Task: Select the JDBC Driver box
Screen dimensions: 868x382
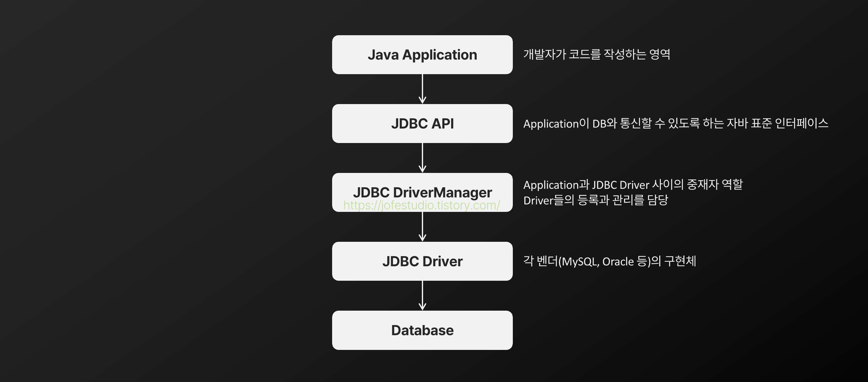Action: click(422, 261)
